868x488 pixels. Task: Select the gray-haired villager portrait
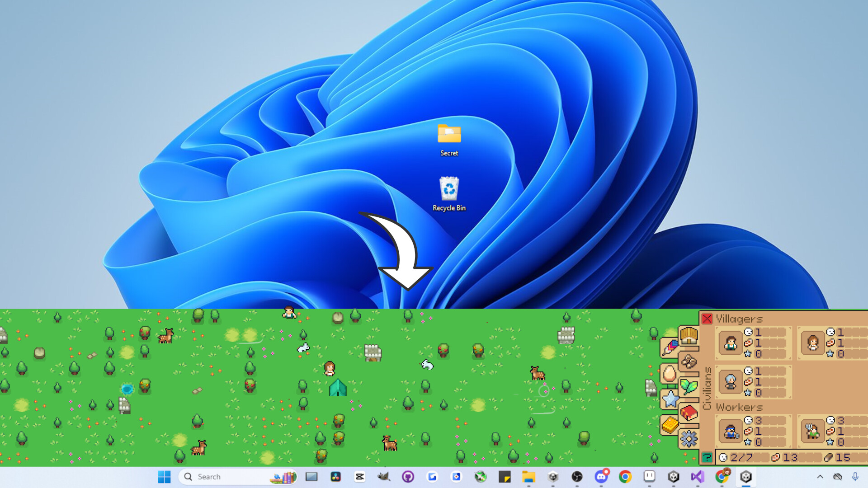pyautogui.click(x=731, y=382)
